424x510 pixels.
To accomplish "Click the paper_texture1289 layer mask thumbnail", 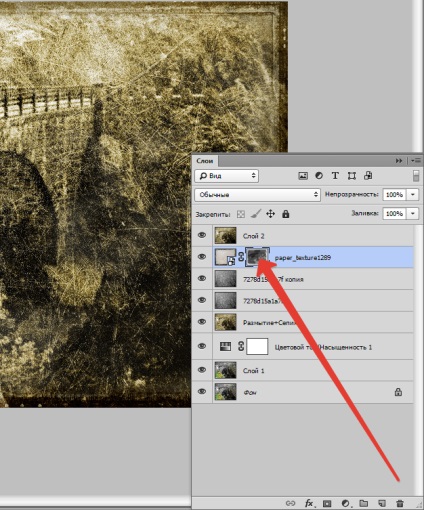I will click(257, 257).
